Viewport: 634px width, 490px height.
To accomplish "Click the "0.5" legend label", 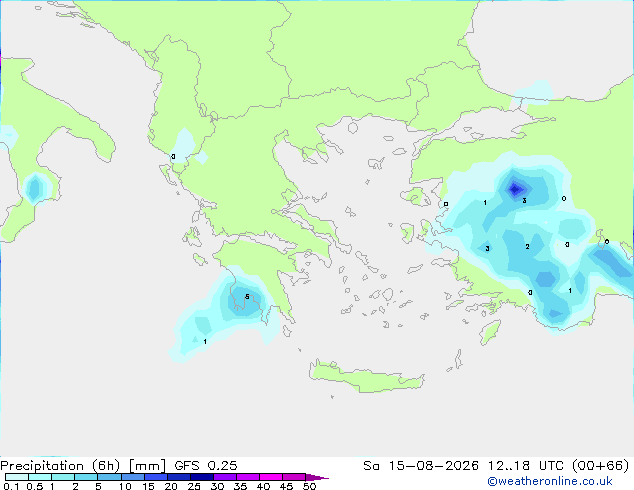I will click(x=35, y=486).
